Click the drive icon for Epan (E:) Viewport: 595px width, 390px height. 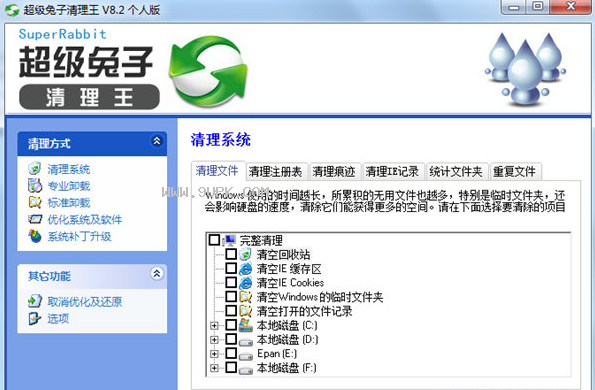pos(246,355)
